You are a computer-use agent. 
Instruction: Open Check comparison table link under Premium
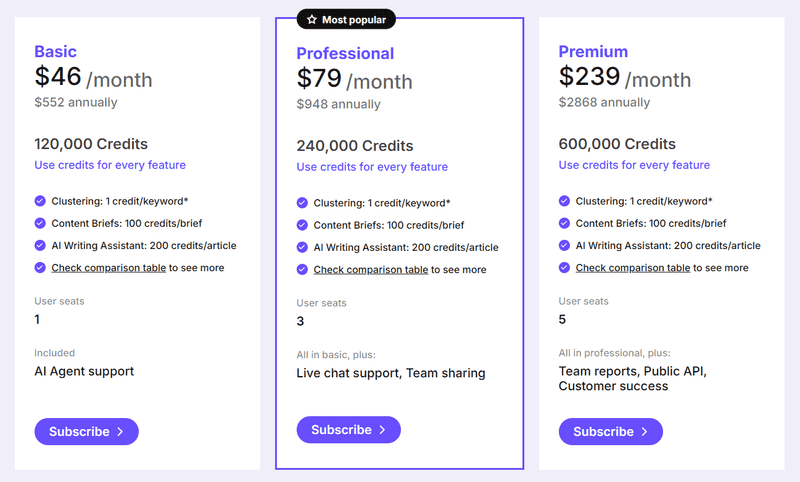(x=633, y=268)
